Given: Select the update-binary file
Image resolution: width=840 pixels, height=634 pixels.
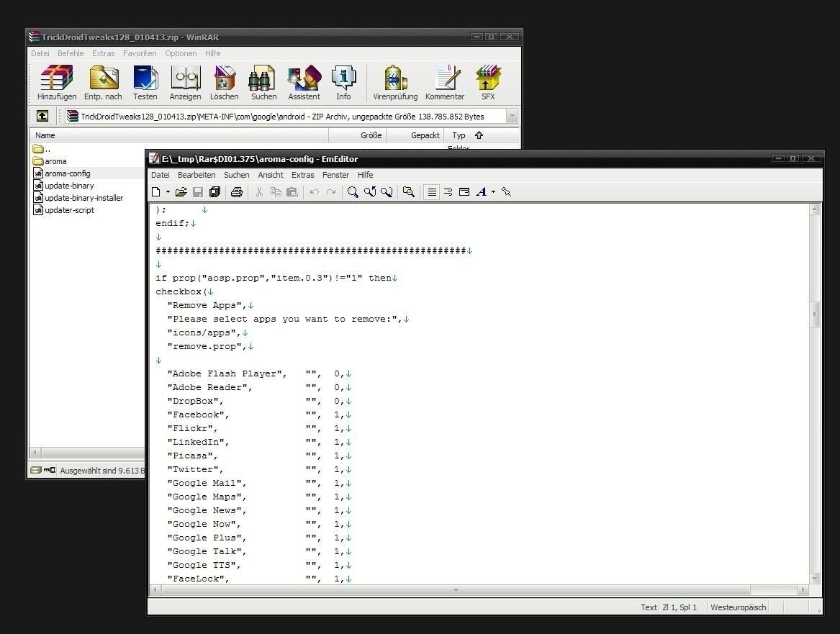Looking at the screenshot, I should point(63,186).
